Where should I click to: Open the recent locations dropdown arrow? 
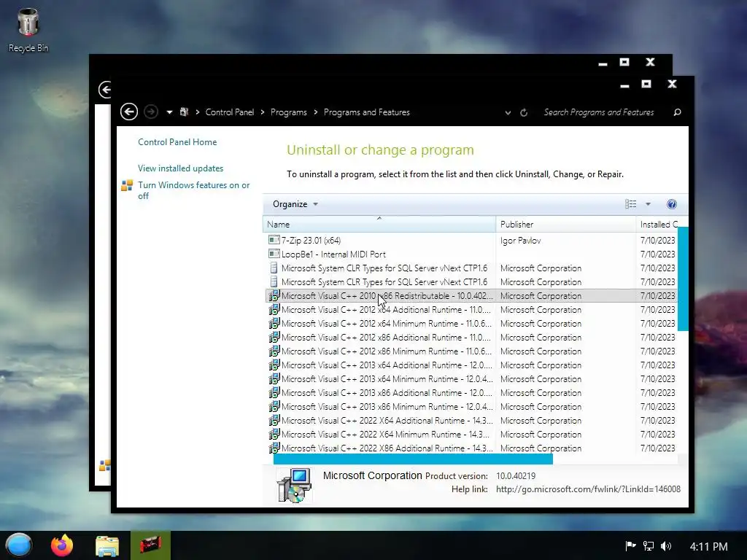(x=169, y=112)
